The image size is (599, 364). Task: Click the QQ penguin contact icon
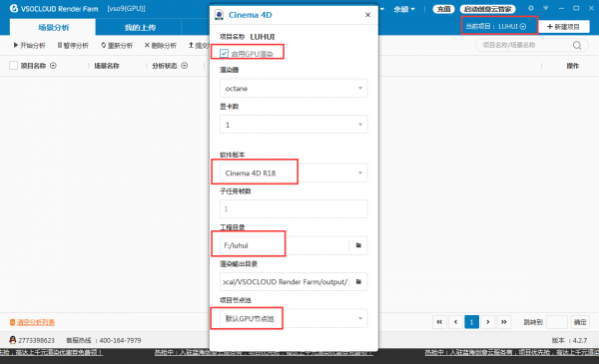click(13, 340)
